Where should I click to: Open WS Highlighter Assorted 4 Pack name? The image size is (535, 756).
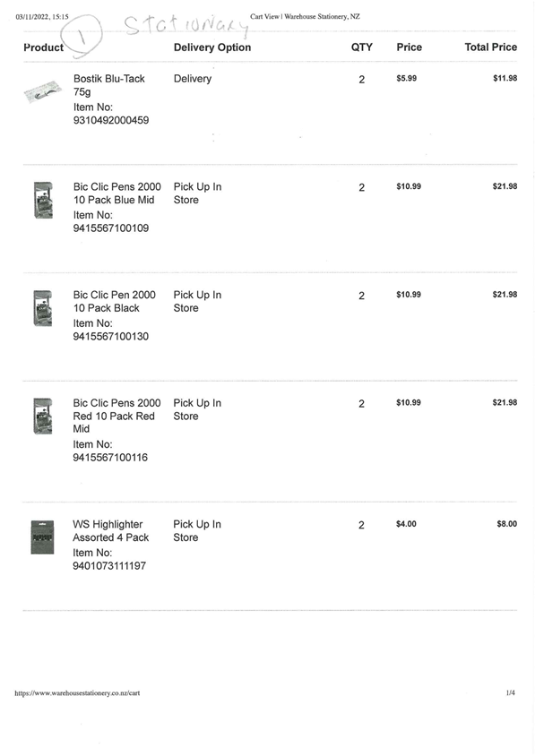pos(111,531)
